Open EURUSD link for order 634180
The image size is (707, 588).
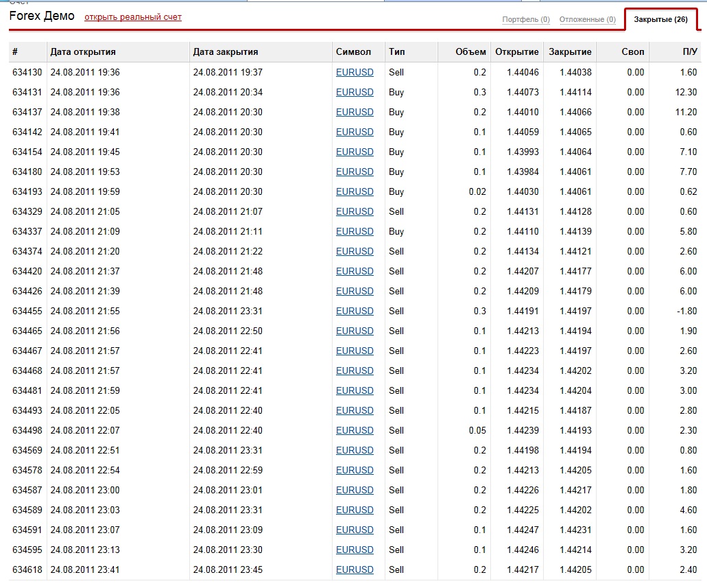tap(355, 172)
